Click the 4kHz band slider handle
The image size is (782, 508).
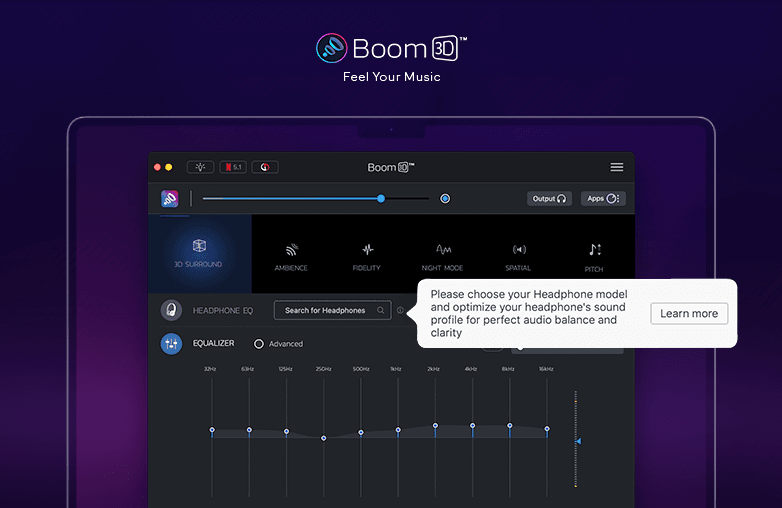click(472, 426)
